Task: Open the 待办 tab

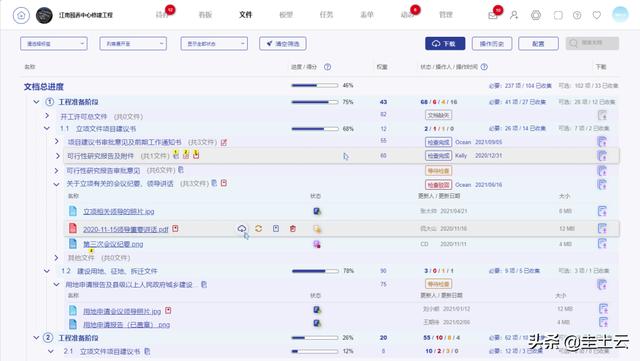Action: pyautogui.click(x=162, y=15)
